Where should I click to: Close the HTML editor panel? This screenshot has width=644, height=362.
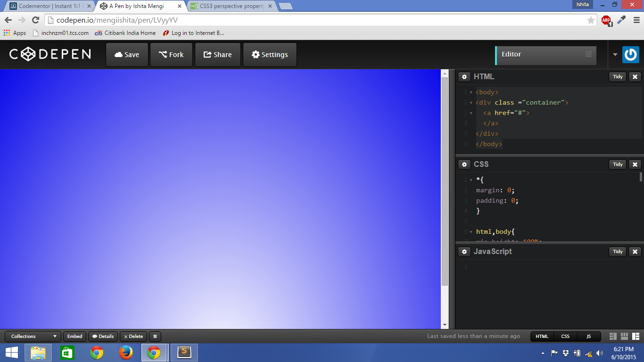(635, 77)
